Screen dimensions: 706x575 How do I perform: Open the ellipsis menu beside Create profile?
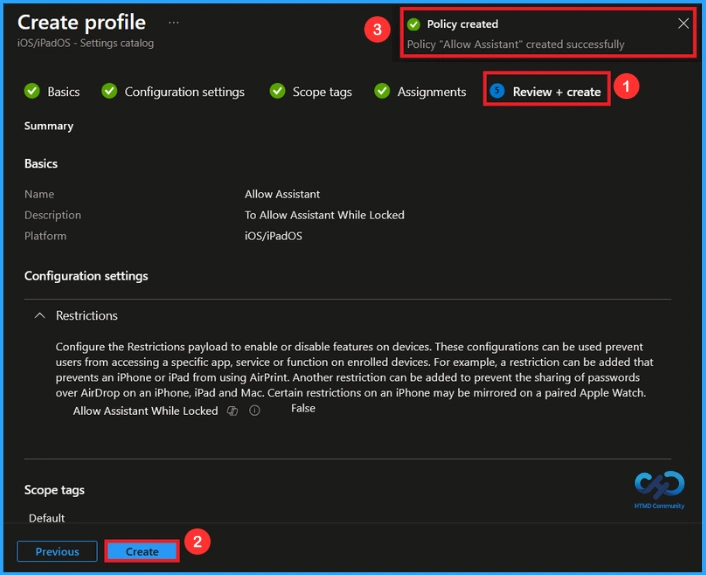pos(173,23)
